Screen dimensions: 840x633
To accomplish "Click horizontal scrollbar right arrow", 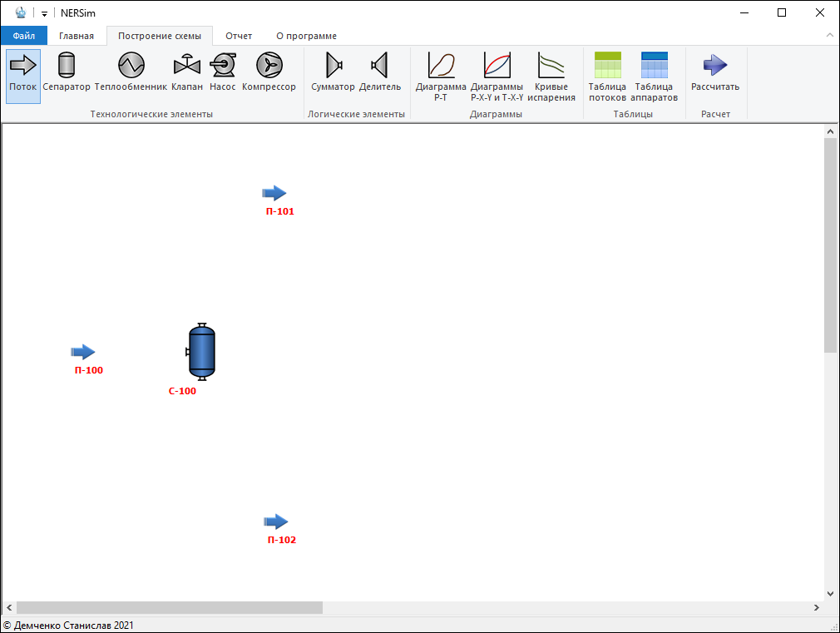I will (x=817, y=607).
